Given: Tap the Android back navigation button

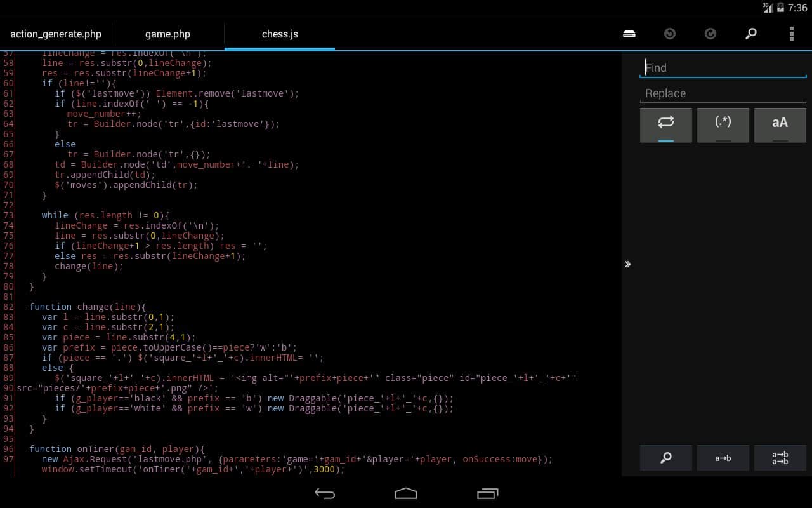Looking at the screenshot, I should pos(325,493).
